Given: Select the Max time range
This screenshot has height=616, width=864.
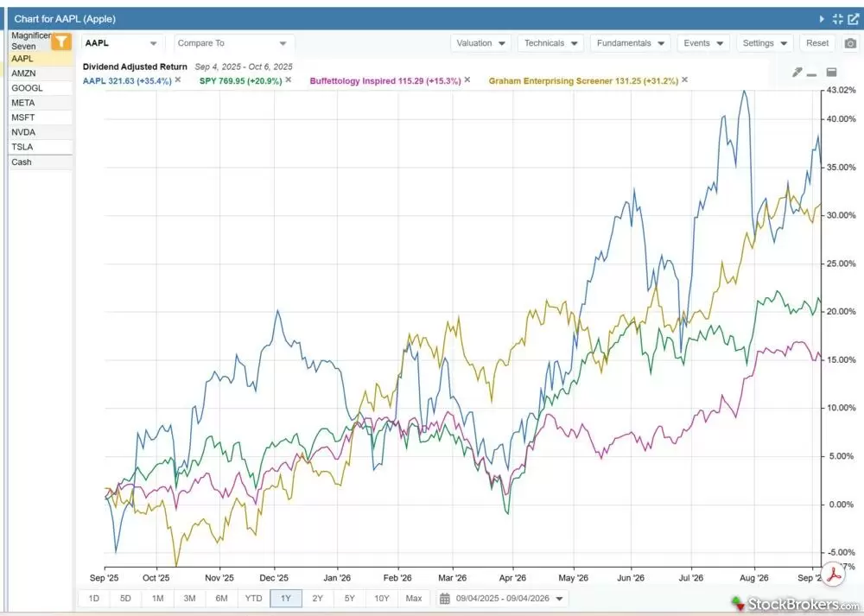Looking at the screenshot, I should point(414,599).
